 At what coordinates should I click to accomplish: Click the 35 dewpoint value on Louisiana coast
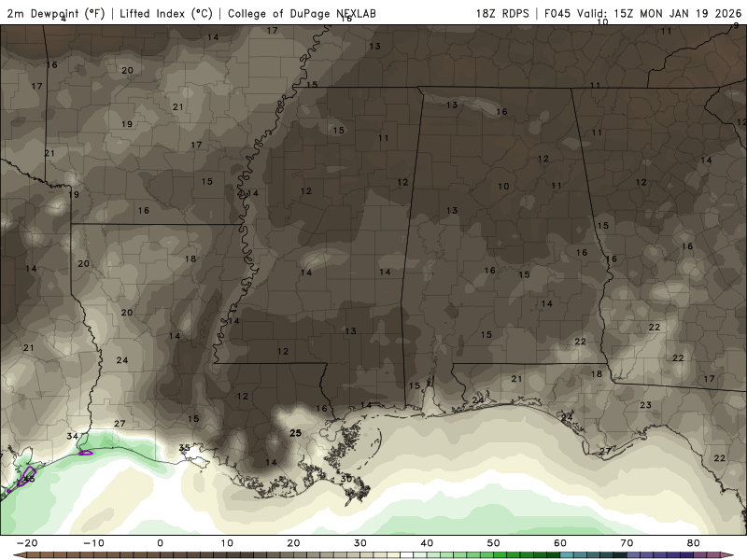point(184,448)
